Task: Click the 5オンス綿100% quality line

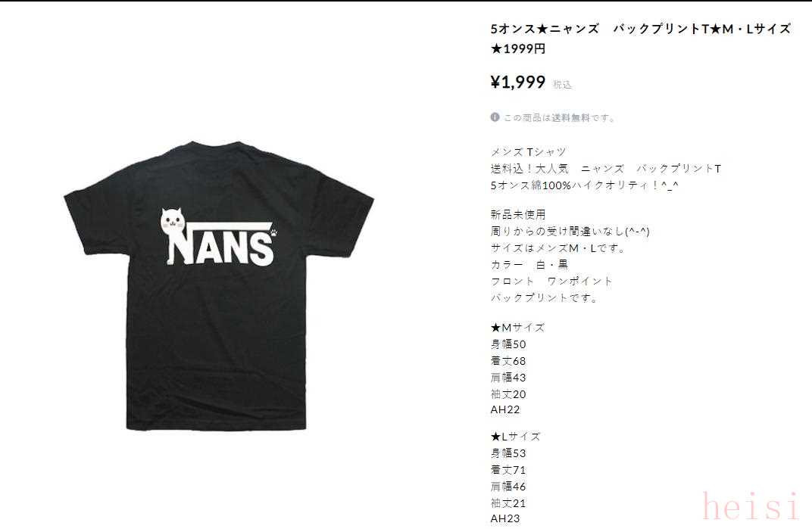Action: (584, 185)
